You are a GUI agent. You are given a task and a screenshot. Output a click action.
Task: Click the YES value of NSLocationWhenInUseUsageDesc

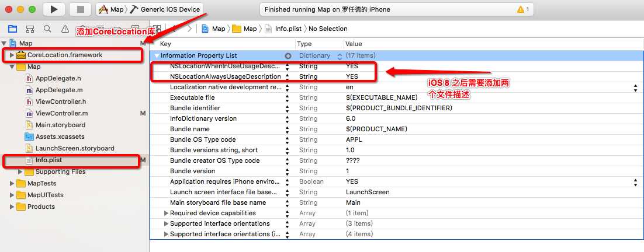click(352, 66)
